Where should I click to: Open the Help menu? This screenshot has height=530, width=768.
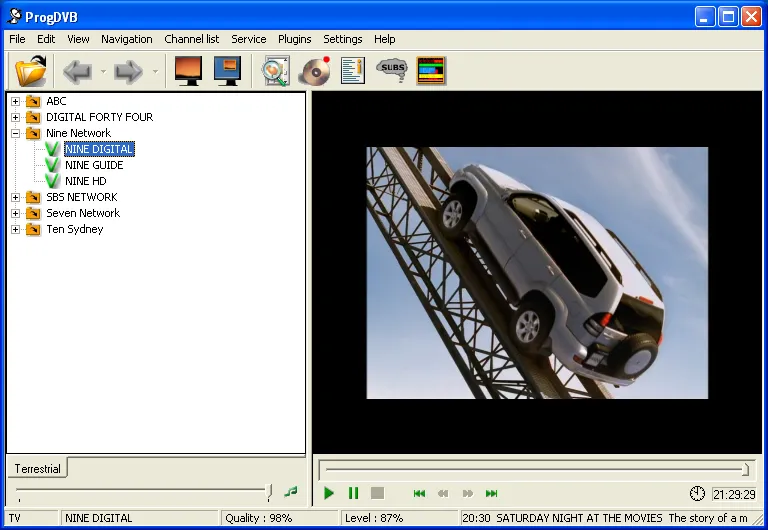click(x=384, y=39)
